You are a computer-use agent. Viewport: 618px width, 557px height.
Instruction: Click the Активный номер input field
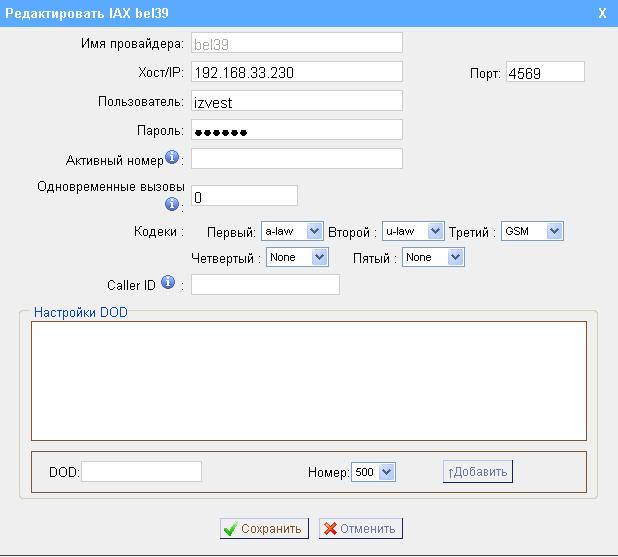296,159
